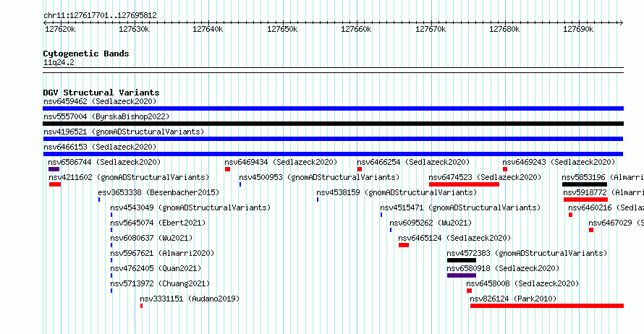Select nsv5967621 (Almarri2020) label

coord(162,253)
